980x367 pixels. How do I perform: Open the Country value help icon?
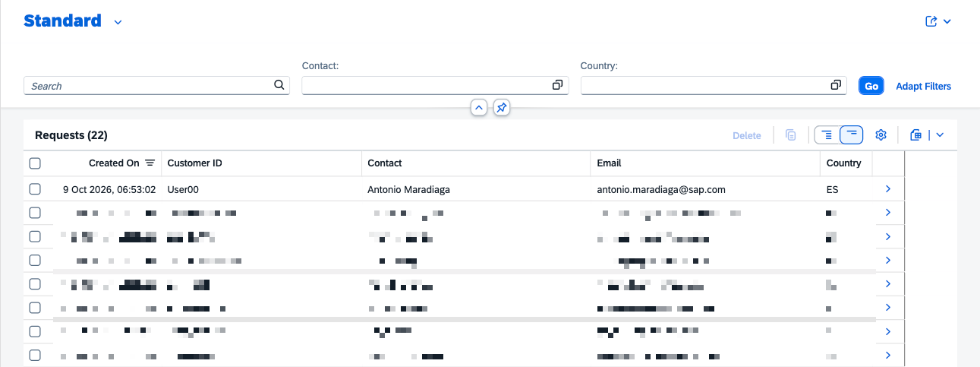click(x=836, y=85)
